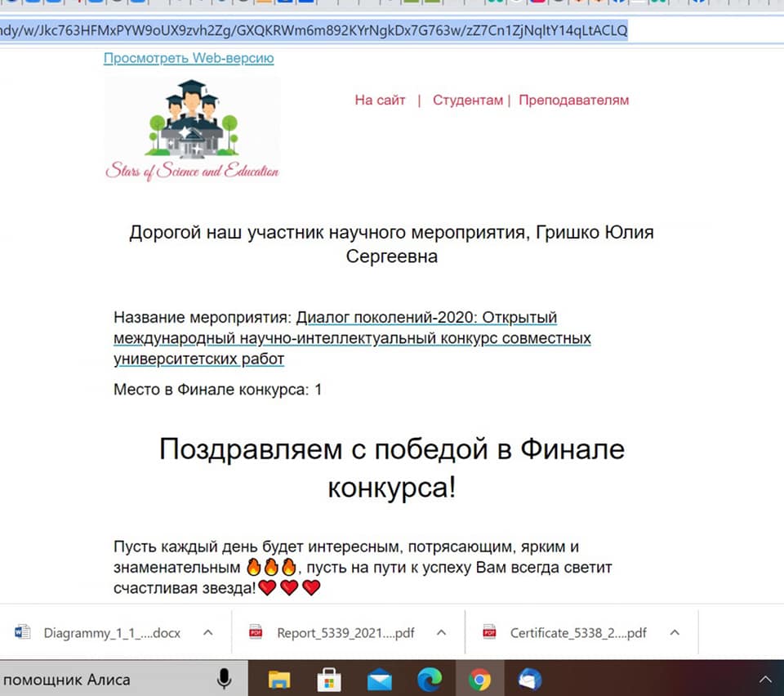Show hidden system tray icons

tap(765, 680)
